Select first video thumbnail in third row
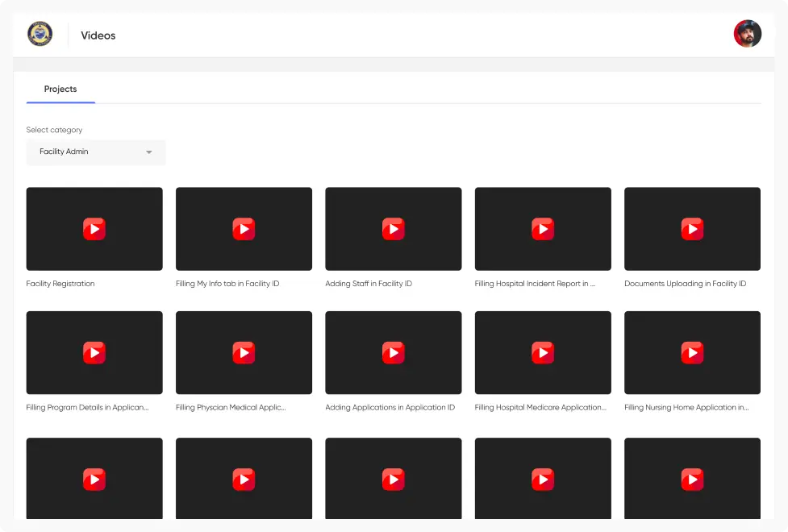The image size is (788, 532). point(94,480)
